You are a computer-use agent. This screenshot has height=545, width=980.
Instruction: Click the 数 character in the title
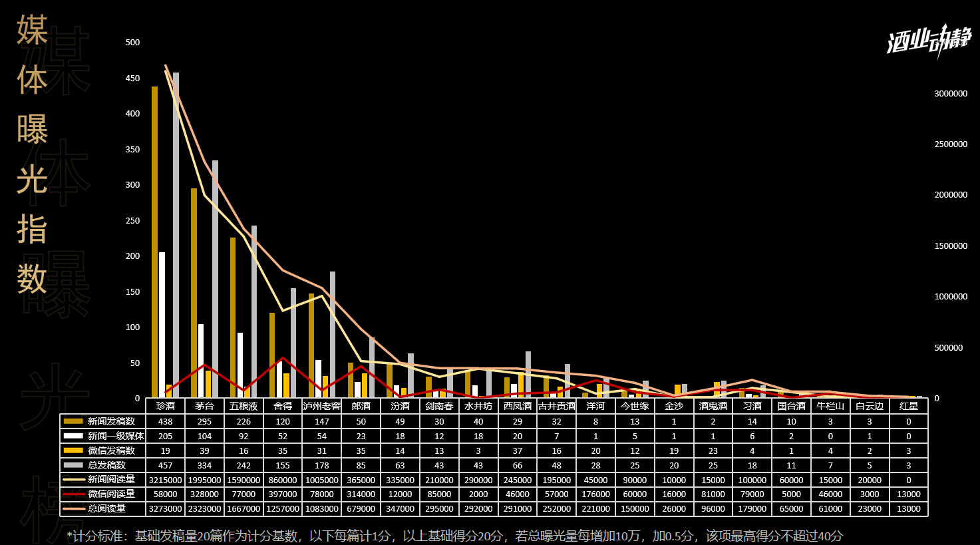32,278
